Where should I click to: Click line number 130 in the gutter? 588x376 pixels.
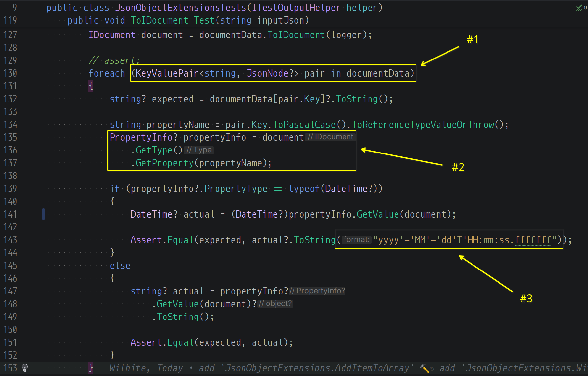(10, 73)
